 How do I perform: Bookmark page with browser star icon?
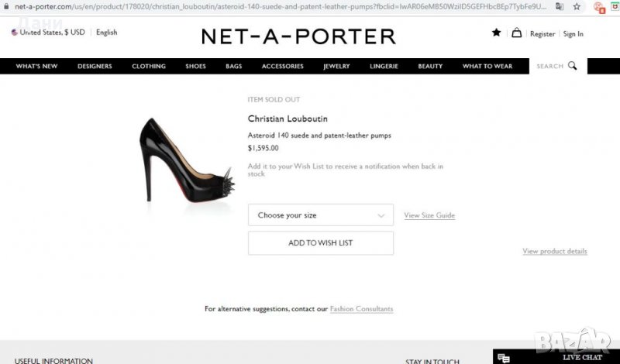pos(577,6)
